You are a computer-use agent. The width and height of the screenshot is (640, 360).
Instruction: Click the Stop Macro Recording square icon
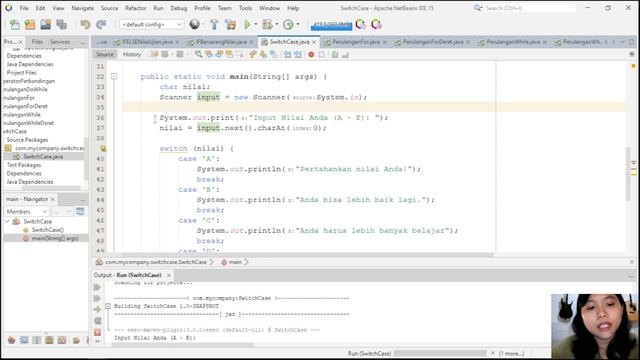point(322,54)
